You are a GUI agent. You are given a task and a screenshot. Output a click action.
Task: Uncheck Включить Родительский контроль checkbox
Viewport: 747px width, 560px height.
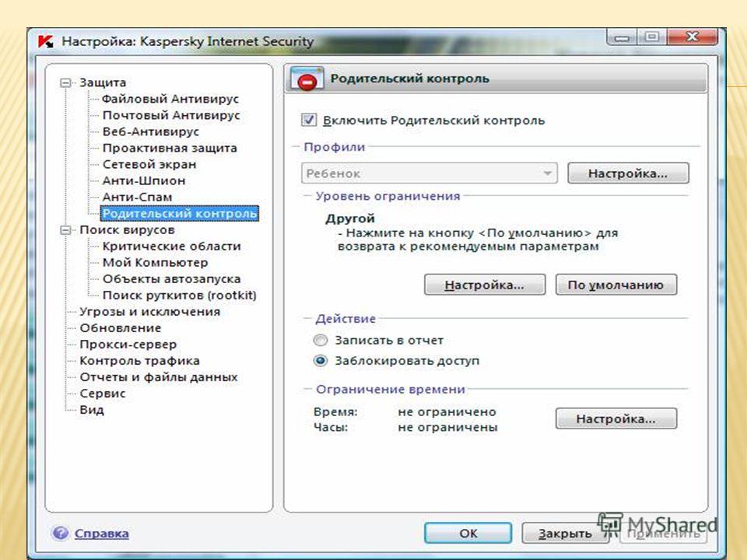[x=309, y=120]
